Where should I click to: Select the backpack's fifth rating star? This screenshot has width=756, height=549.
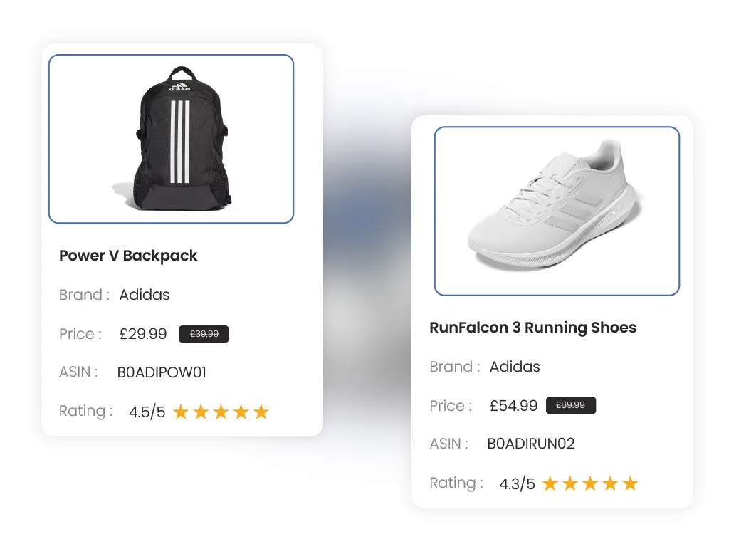point(261,412)
